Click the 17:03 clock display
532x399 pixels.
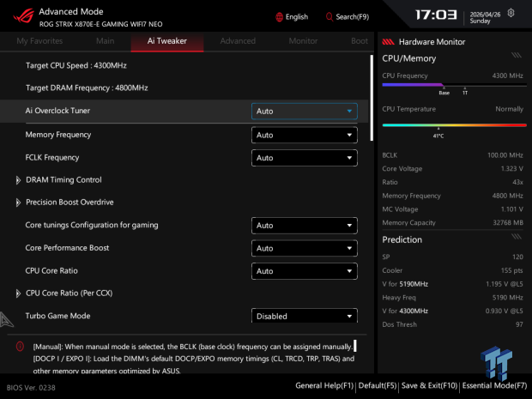point(436,15)
